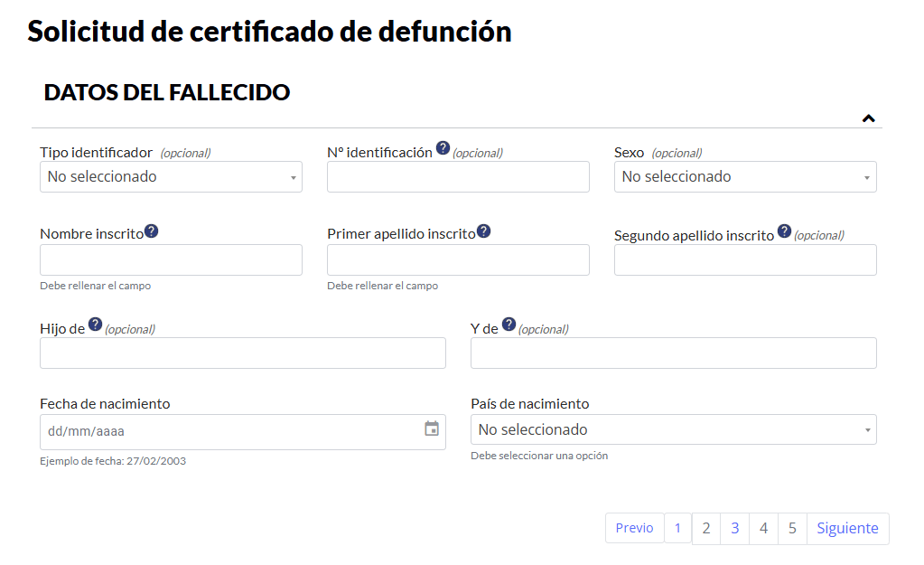This screenshot has height=565, width=924.
Task: Click inside the Nombre inscrito field
Action: [x=171, y=259]
